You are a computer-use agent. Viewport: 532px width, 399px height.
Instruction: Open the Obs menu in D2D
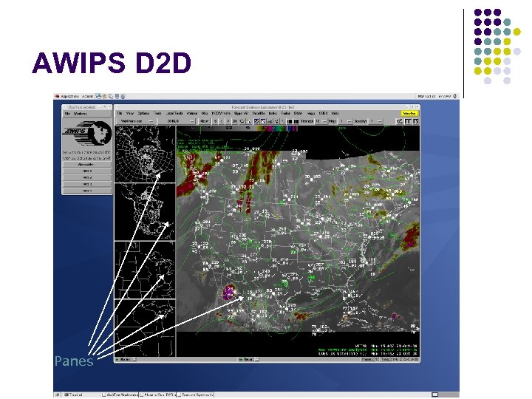pyautogui.click(x=205, y=113)
